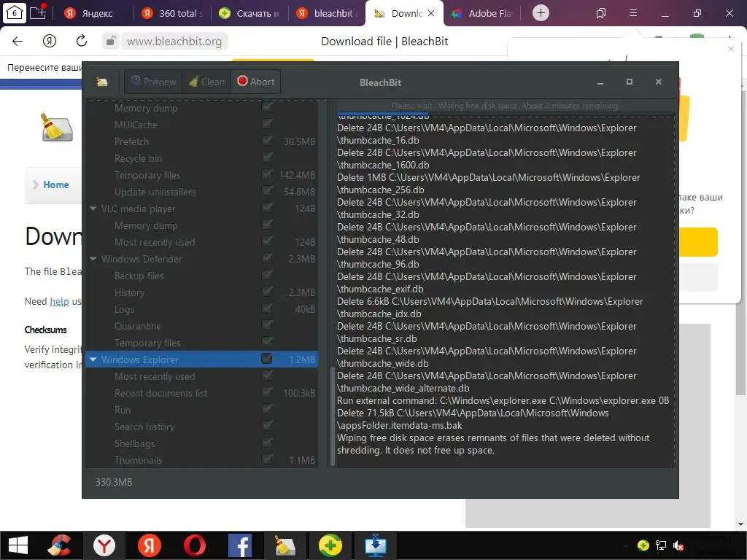
Task: Reload the current page
Action: [x=82, y=41]
